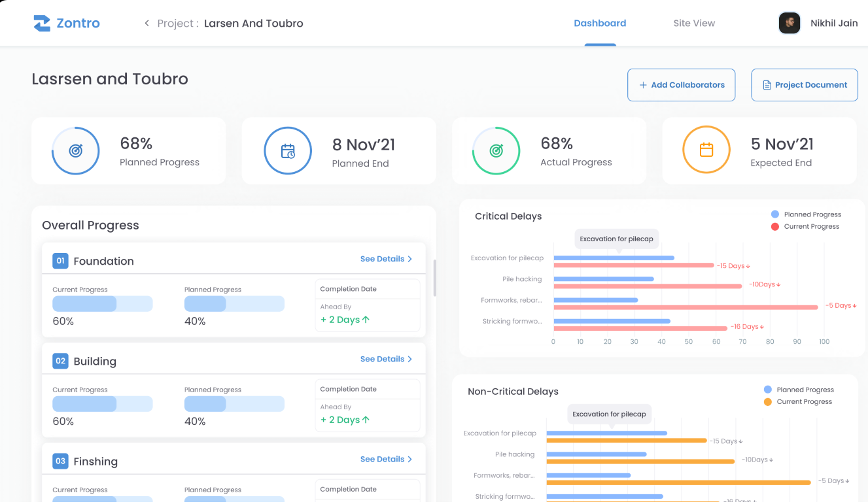Click the red -5 Days label in Critical Delays
This screenshot has height=504, width=868.
[841, 305]
